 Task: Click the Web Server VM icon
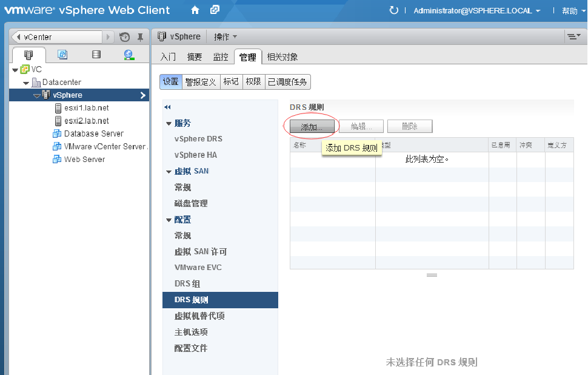[57, 159]
